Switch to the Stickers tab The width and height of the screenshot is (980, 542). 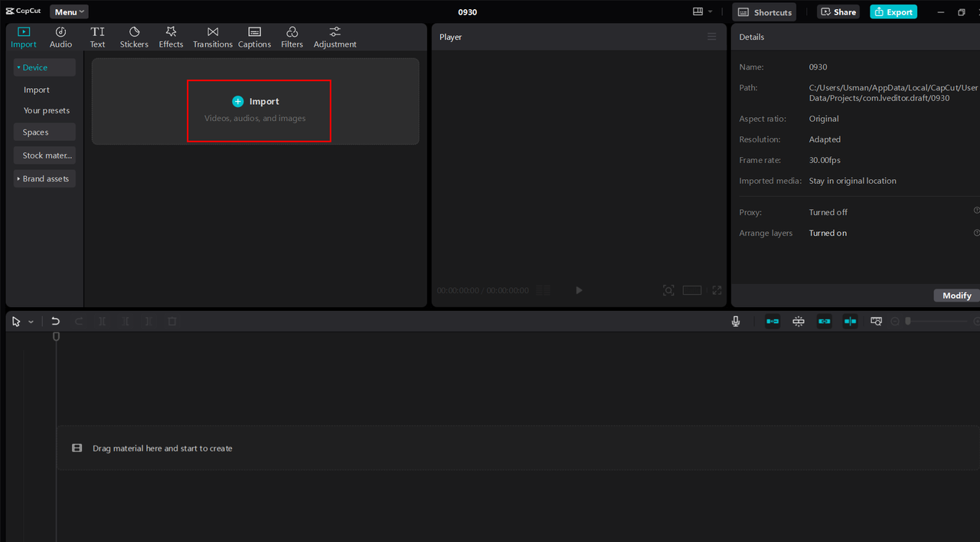(x=134, y=38)
